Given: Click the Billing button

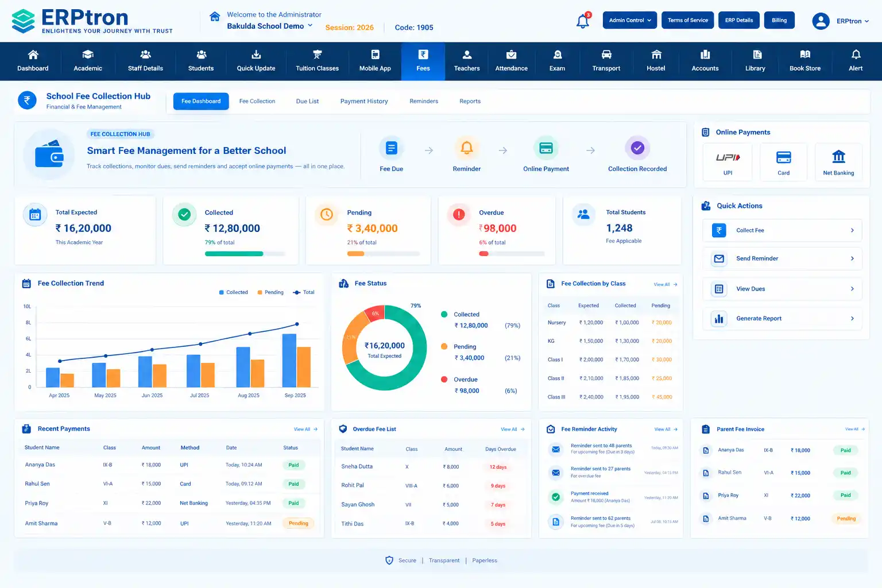Looking at the screenshot, I should tap(779, 20).
